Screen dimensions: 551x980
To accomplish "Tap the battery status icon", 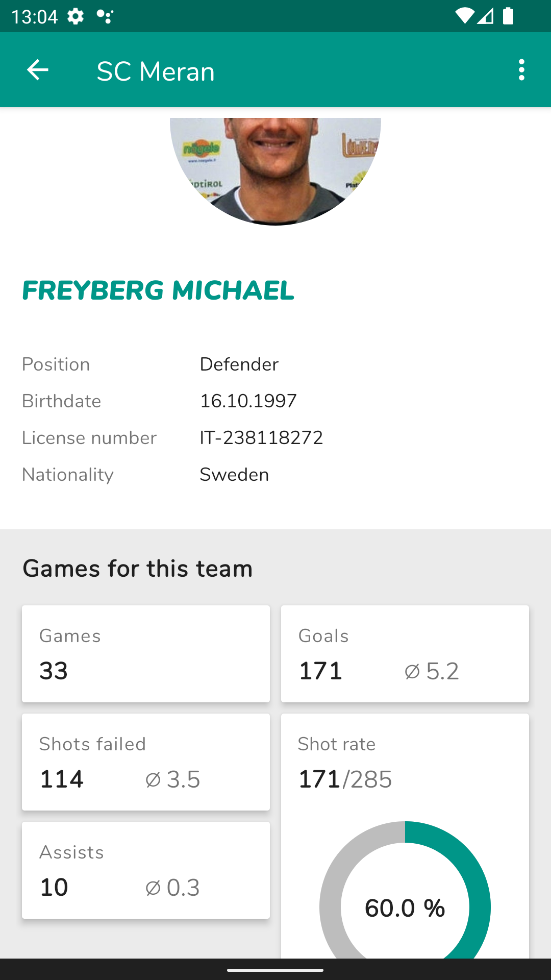I will point(508,16).
